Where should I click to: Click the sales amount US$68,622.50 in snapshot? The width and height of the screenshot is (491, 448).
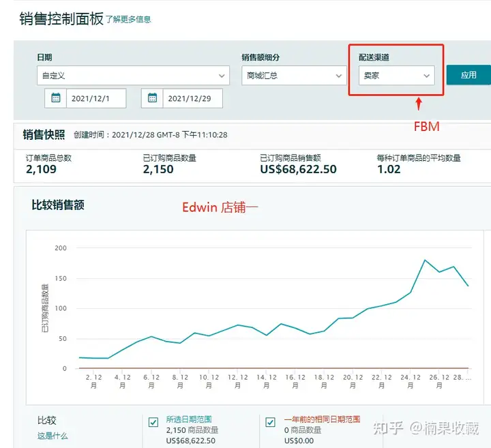[298, 169]
